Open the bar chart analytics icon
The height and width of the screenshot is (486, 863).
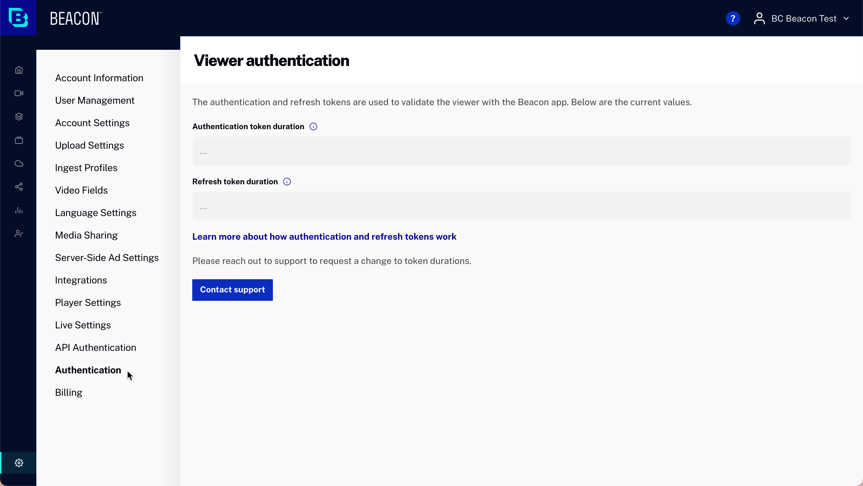18,210
